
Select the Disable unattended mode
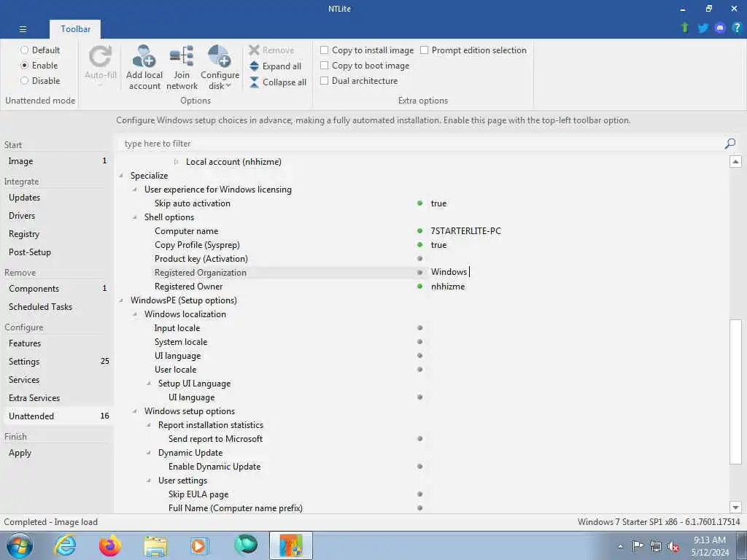click(40, 80)
